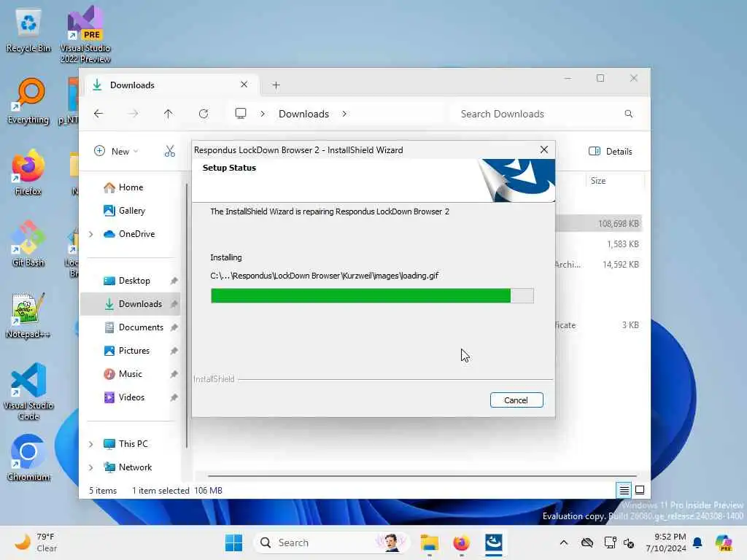The width and height of the screenshot is (747, 560).
Task: Close the InstallShield Wizard dialog
Action: click(x=544, y=149)
